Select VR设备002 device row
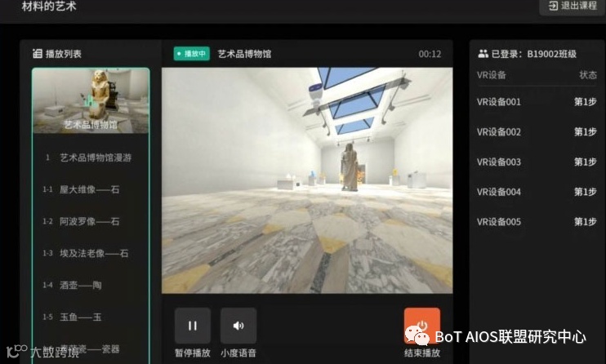Viewport: 606px width, 364px height. click(537, 132)
